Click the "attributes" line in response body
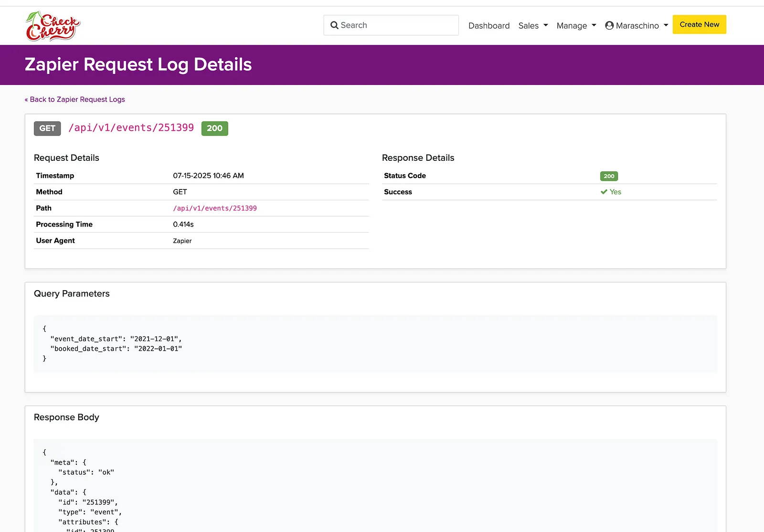Screen dimensions: 764x532 point(88,522)
